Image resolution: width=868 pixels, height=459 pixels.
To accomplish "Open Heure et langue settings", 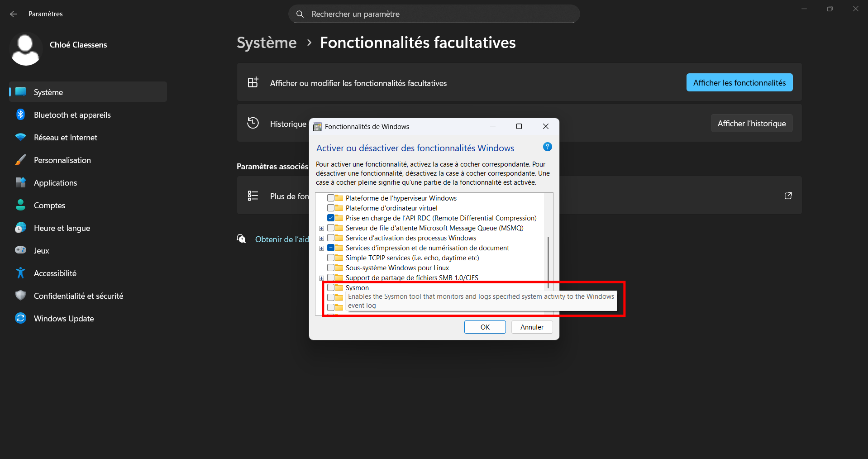I will [x=88, y=228].
